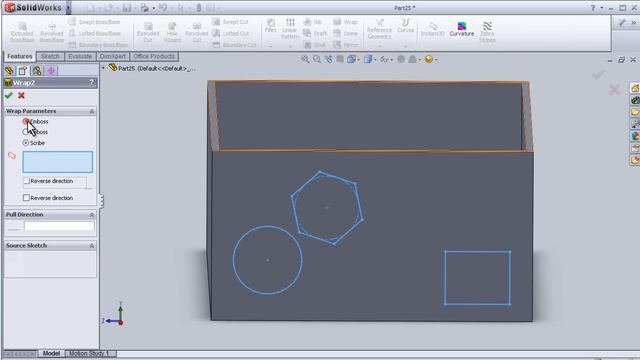The width and height of the screenshot is (640, 360).
Task: Collapse the Pull Direction section
Action: click(91, 215)
